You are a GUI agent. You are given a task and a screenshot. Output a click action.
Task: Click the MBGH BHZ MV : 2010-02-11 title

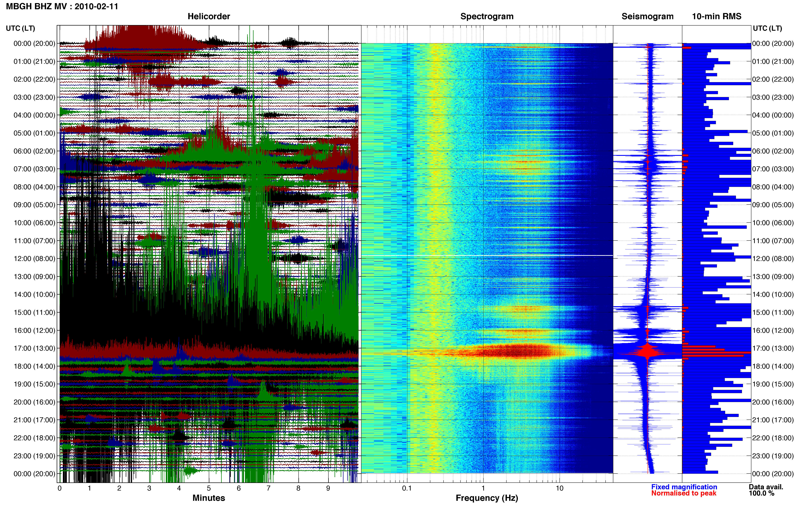(62, 6)
